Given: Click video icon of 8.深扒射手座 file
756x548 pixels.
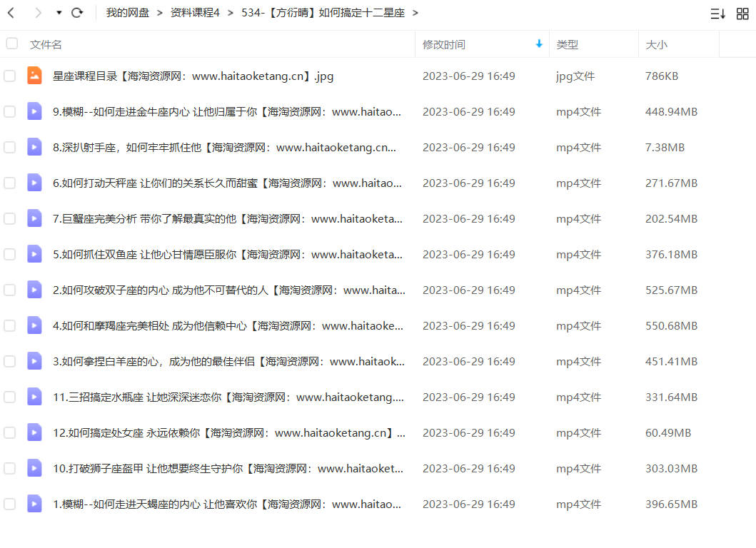Looking at the screenshot, I should [34, 147].
